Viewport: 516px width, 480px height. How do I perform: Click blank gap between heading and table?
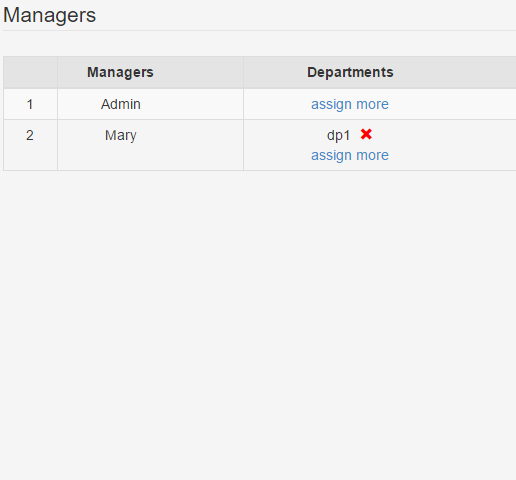[x=259, y=44]
